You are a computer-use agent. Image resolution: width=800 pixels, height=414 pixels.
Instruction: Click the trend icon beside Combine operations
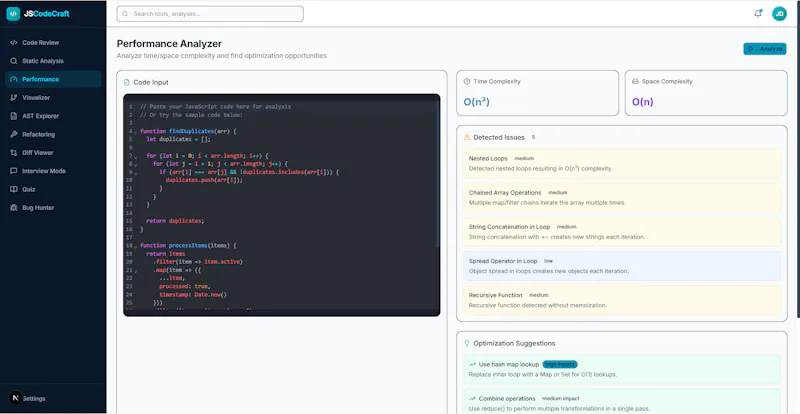[x=472, y=399]
